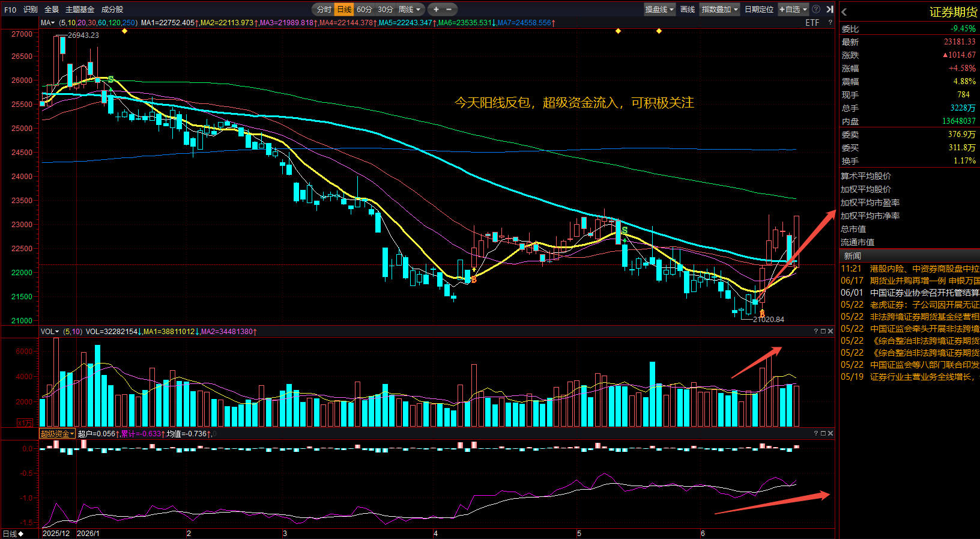The width and height of the screenshot is (980, 539).
Task: Open news 中国证监会等八部门联合印发
Action: point(910,365)
